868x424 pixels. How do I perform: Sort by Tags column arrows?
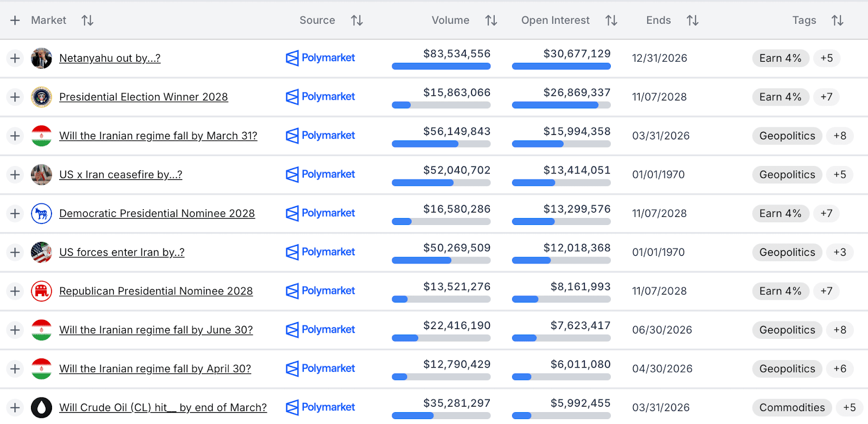tap(837, 21)
